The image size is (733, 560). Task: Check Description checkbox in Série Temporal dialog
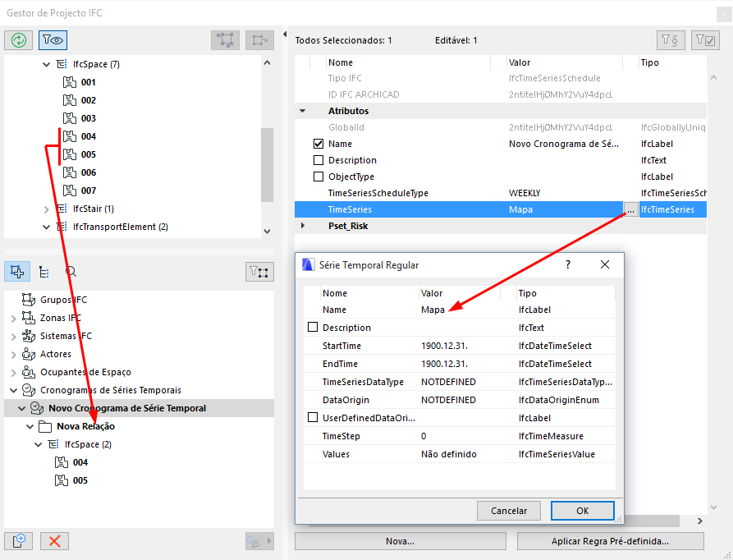313,327
